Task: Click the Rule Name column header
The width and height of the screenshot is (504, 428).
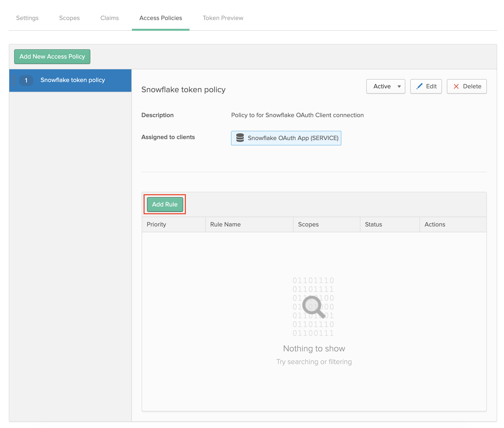Action: (225, 224)
